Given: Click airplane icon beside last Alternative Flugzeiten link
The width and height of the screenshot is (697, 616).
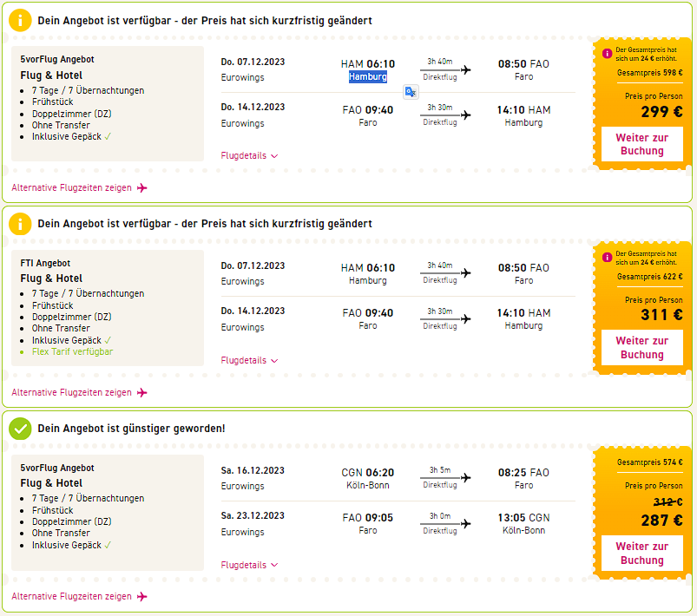Looking at the screenshot, I should (142, 597).
